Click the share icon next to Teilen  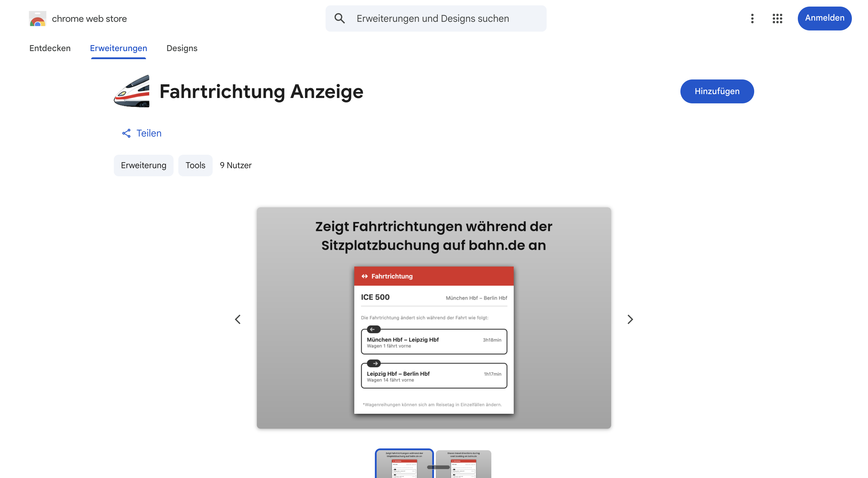(126, 133)
